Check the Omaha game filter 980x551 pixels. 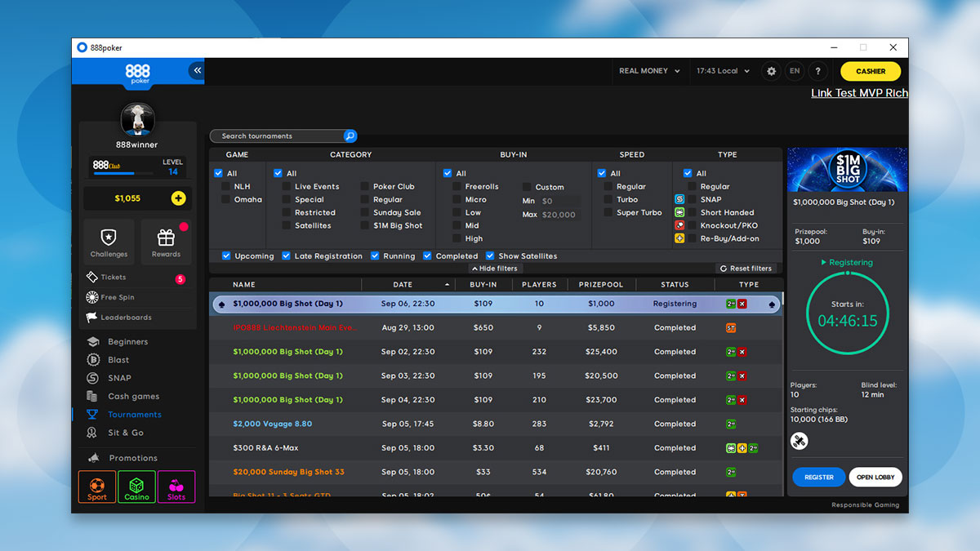point(226,199)
